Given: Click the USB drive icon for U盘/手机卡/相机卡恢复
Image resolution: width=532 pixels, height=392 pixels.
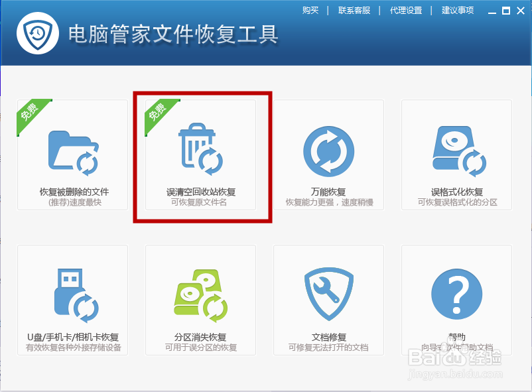Looking at the screenshot, I should pos(76,296).
